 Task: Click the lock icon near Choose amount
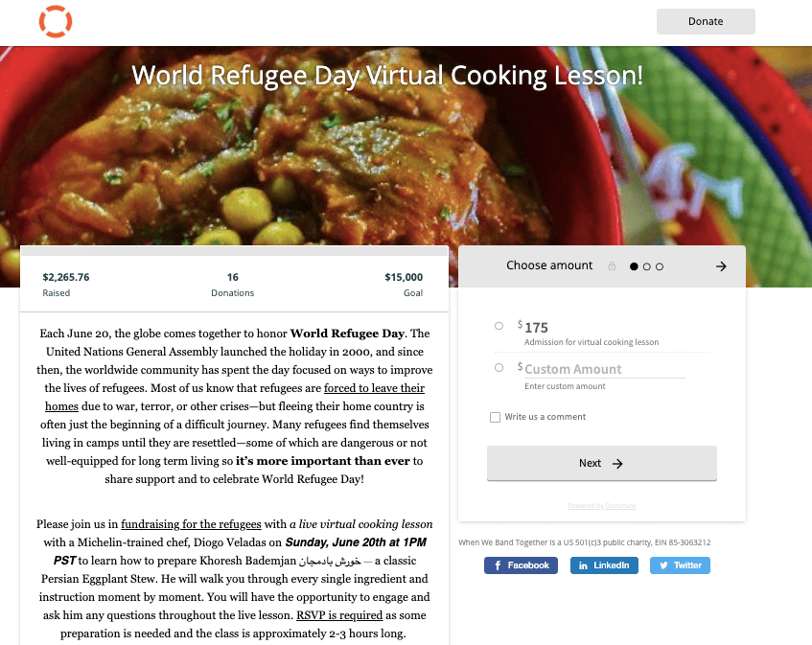click(x=612, y=266)
